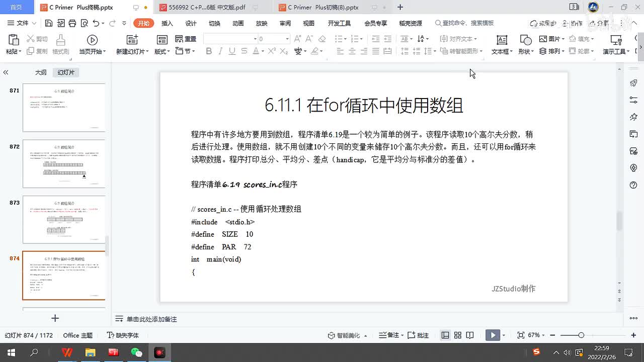Align text left
Screen dimensions: 644x362
[x=340, y=51]
